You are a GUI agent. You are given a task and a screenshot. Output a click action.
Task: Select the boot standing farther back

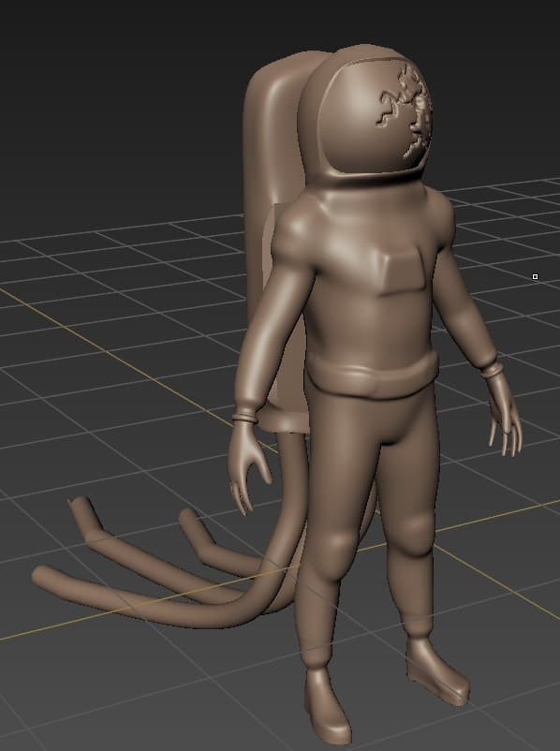coord(436,670)
